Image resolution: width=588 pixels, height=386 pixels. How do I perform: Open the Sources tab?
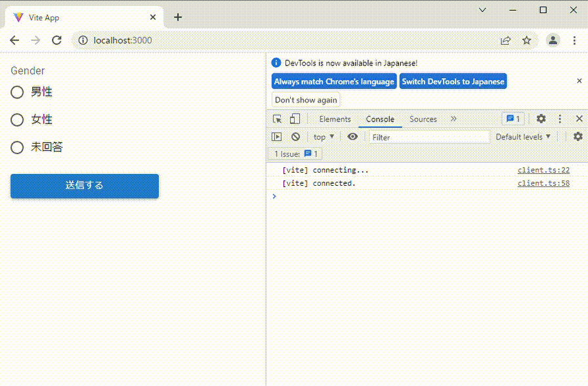[x=423, y=119]
